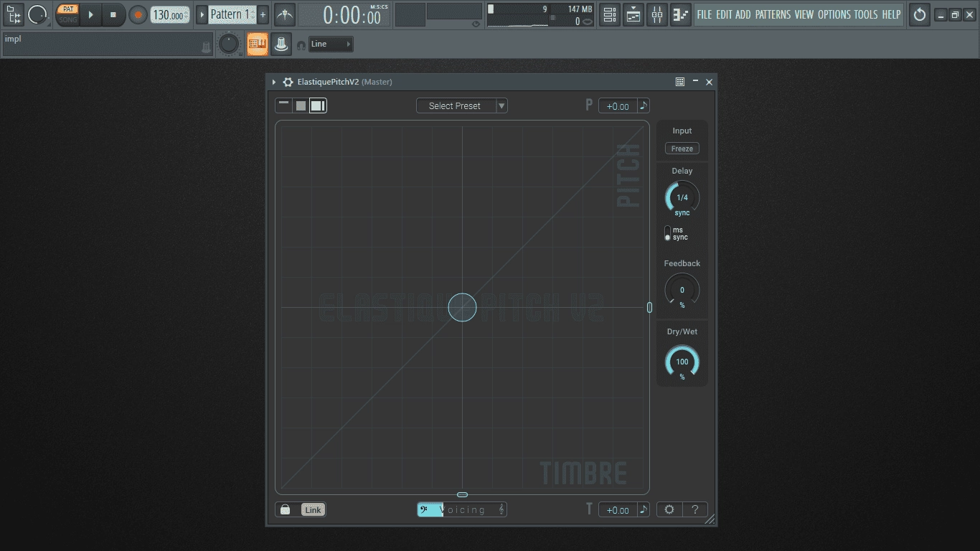The height and width of the screenshot is (551, 980).
Task: Open the Pattern 1 selector
Action: 232,14
